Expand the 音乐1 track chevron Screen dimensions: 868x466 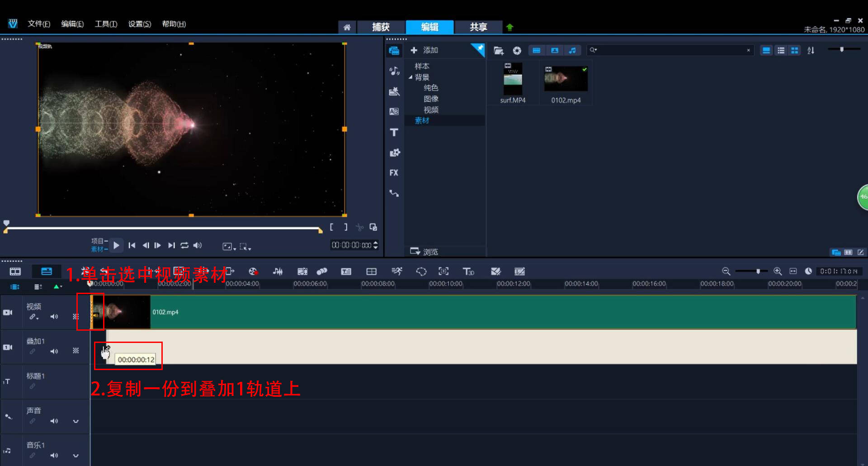(x=76, y=456)
